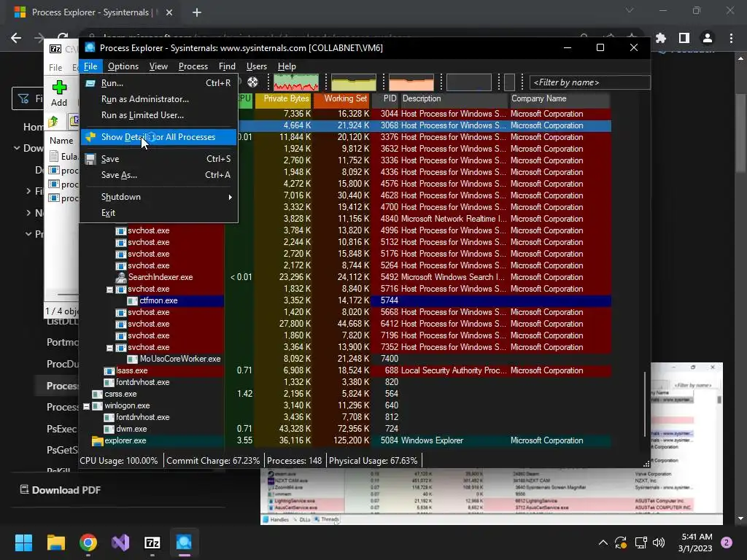This screenshot has height=560, width=747.
Task: Expand the Fi… section in docs sidebar
Action: [28, 191]
